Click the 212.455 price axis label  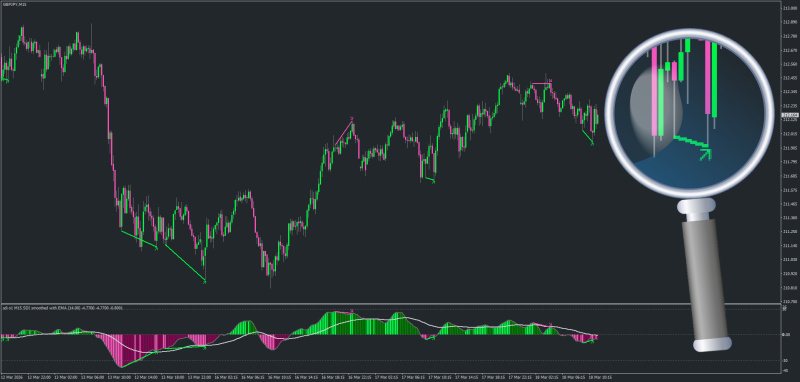point(790,78)
